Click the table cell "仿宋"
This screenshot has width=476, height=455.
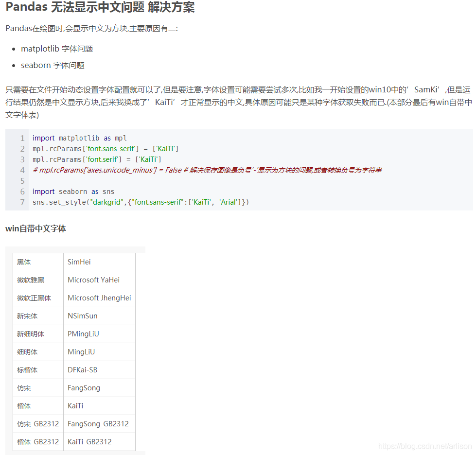click(38, 388)
